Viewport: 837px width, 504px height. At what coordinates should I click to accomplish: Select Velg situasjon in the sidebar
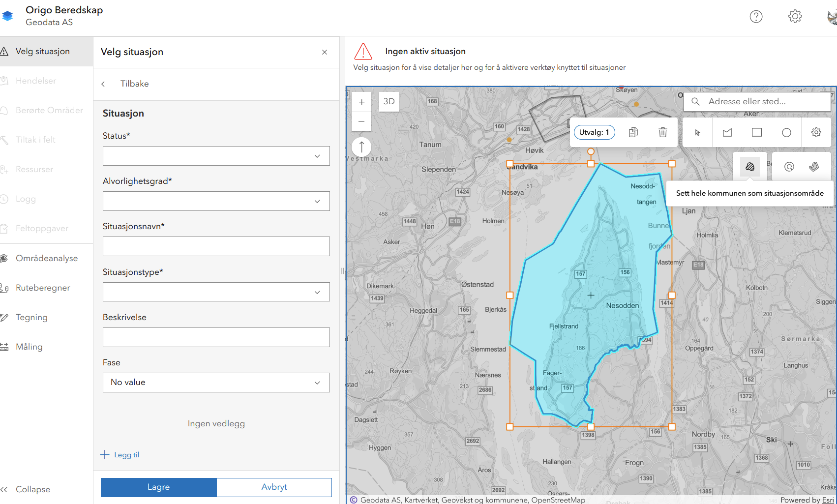pyautogui.click(x=46, y=51)
